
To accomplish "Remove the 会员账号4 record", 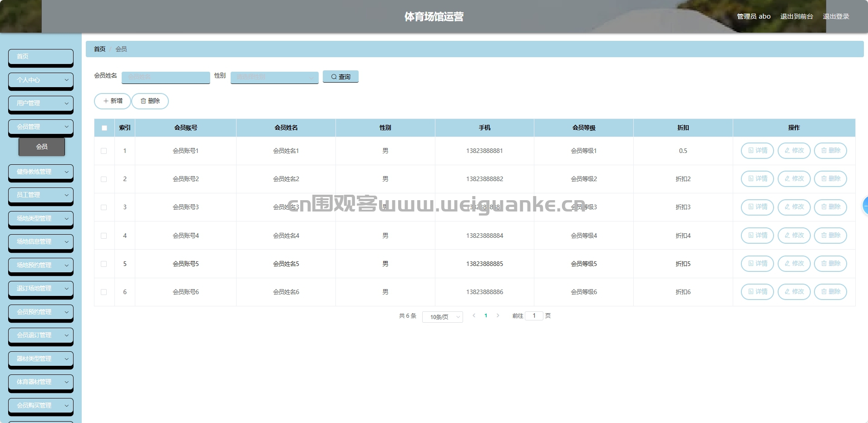I will pyautogui.click(x=830, y=236).
